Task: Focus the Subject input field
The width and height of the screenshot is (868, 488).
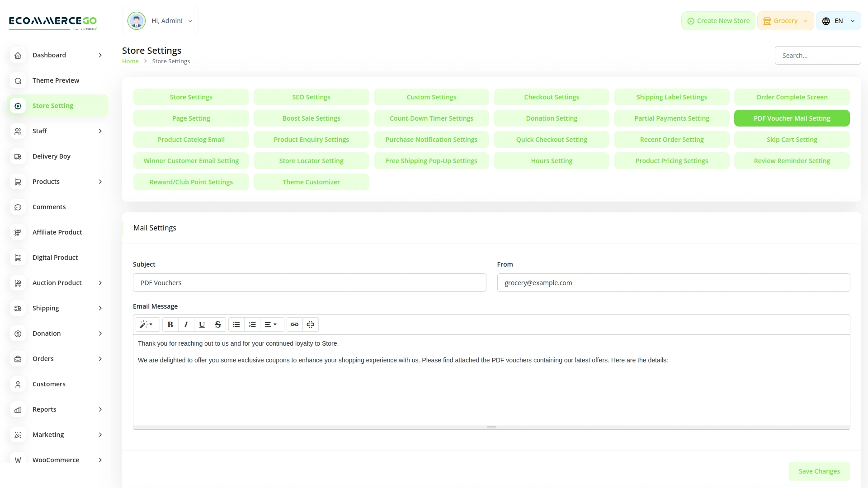Action: tap(309, 283)
